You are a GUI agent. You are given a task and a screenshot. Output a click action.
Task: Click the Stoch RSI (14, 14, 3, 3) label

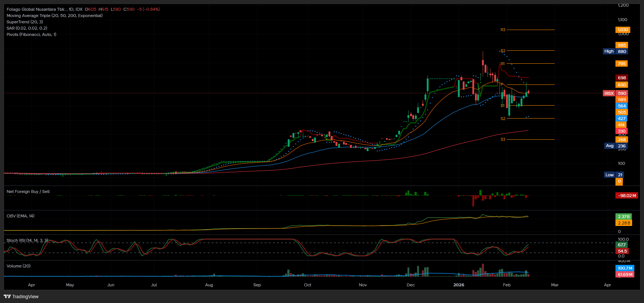coord(27,240)
